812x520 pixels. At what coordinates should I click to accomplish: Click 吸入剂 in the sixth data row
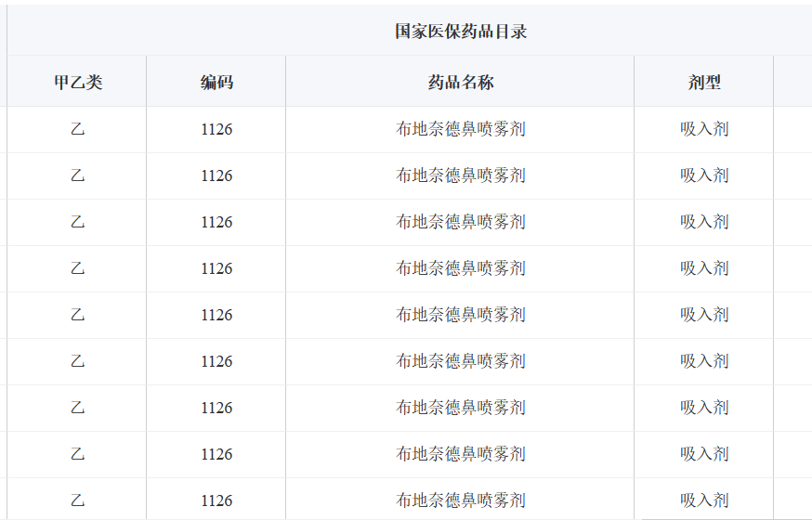(704, 361)
